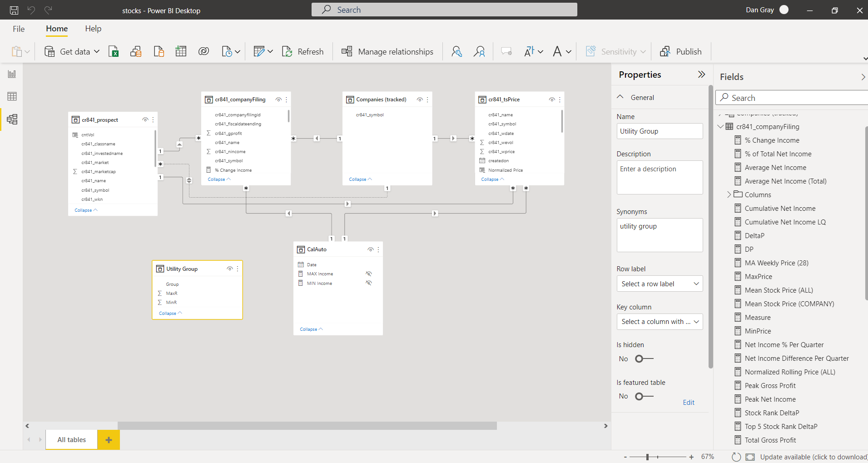This screenshot has height=463, width=868.
Task: Switch to Report view icon
Action: coord(12,74)
